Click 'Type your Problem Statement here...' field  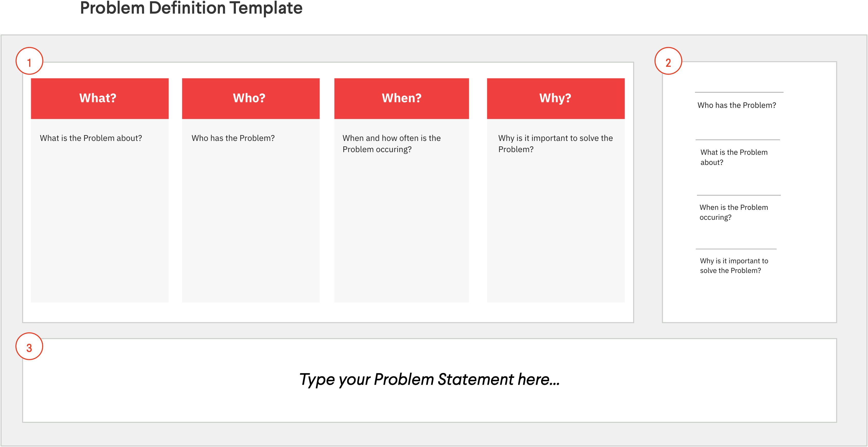[x=429, y=380]
